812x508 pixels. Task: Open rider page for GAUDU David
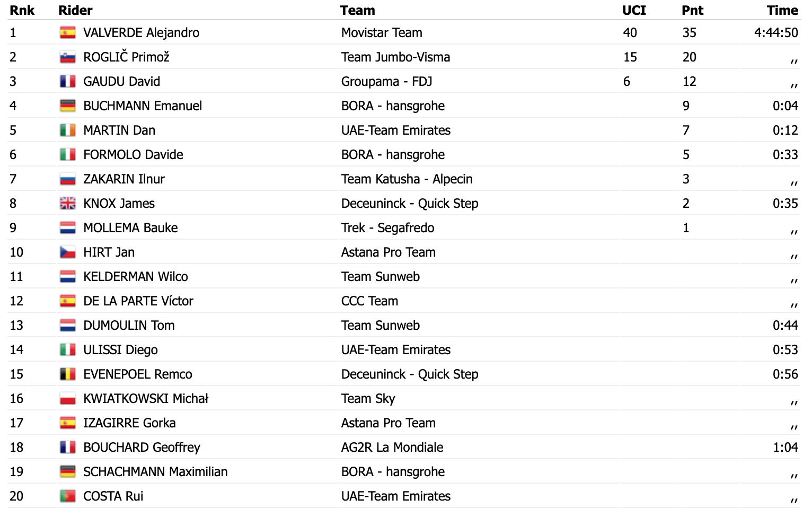click(x=122, y=82)
